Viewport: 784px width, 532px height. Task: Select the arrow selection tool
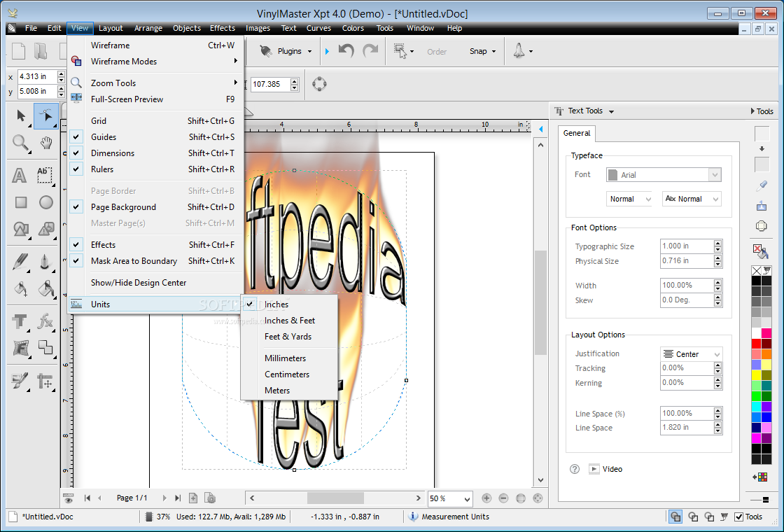pyautogui.click(x=20, y=116)
